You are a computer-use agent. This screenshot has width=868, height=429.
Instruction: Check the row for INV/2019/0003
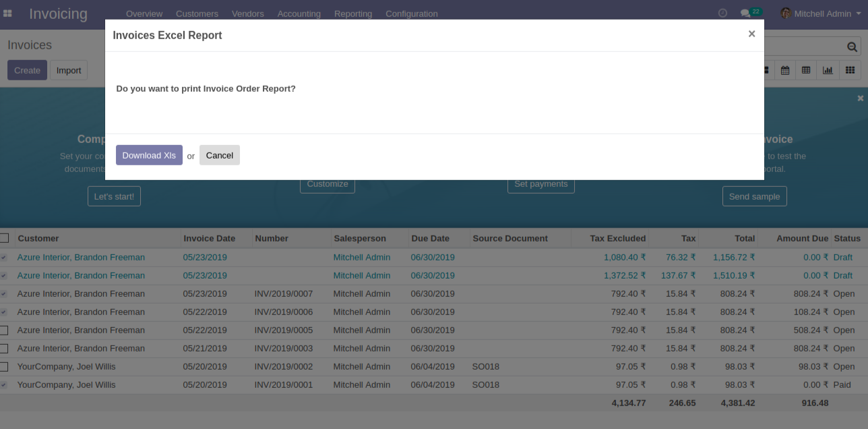pyautogui.click(x=4, y=349)
